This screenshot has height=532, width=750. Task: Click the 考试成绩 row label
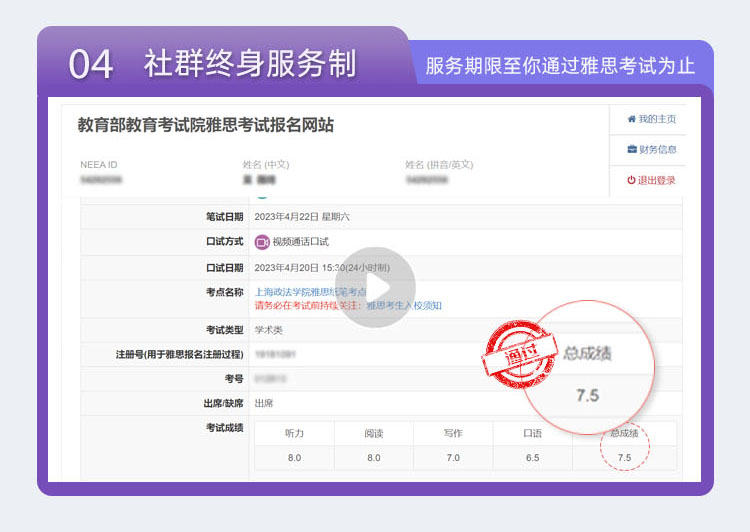(x=224, y=428)
